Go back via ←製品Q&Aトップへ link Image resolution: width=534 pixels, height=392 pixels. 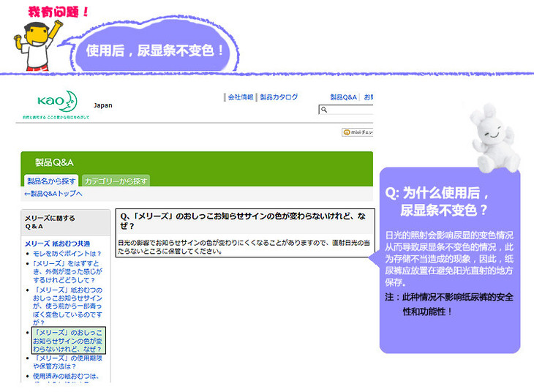click(53, 194)
